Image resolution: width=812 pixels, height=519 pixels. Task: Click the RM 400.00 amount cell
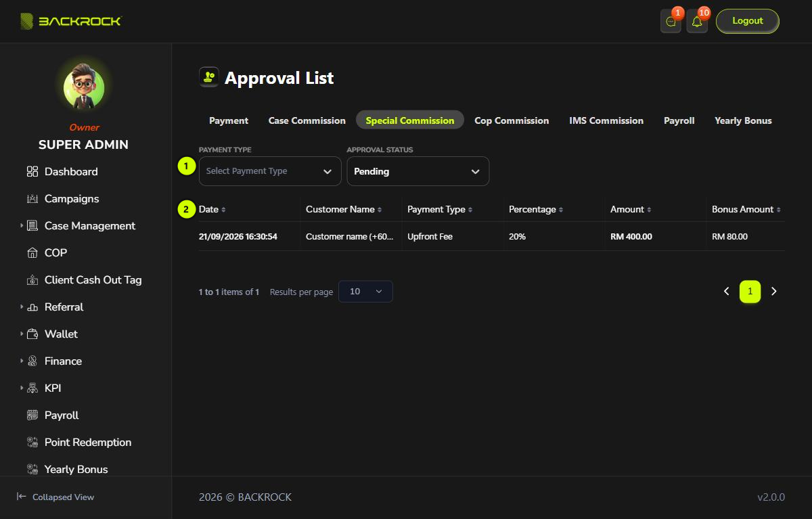tap(631, 237)
